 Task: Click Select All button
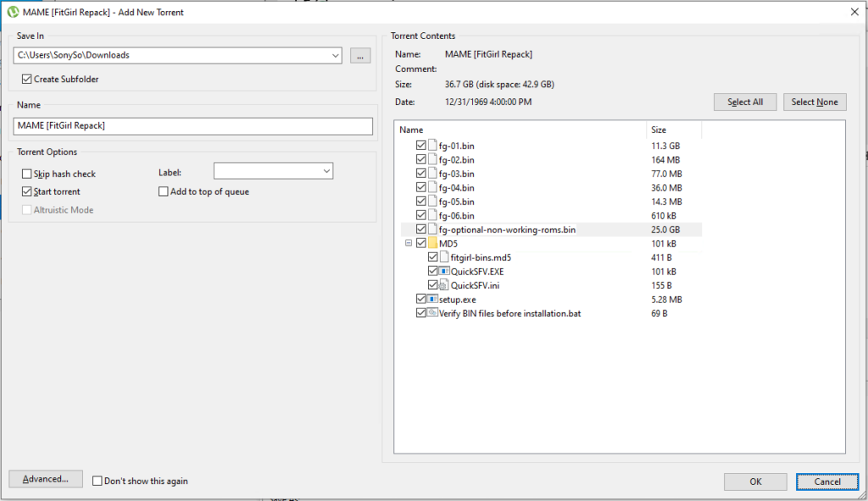(745, 102)
